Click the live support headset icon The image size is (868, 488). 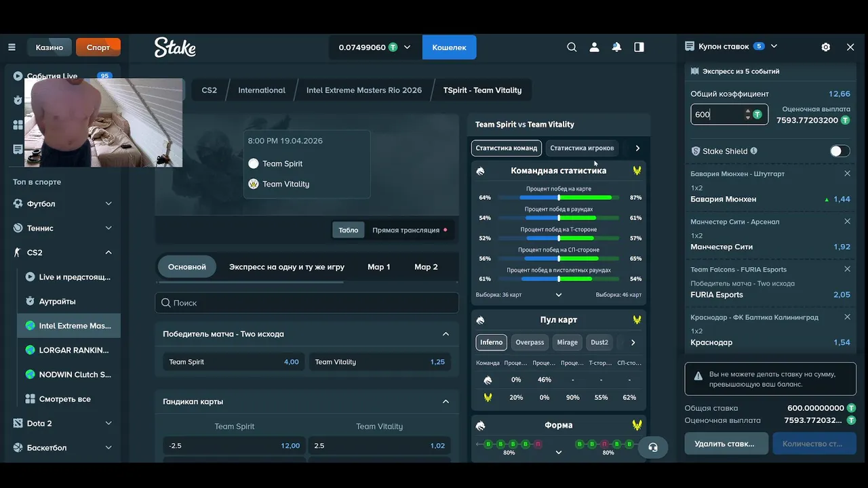pyautogui.click(x=652, y=447)
